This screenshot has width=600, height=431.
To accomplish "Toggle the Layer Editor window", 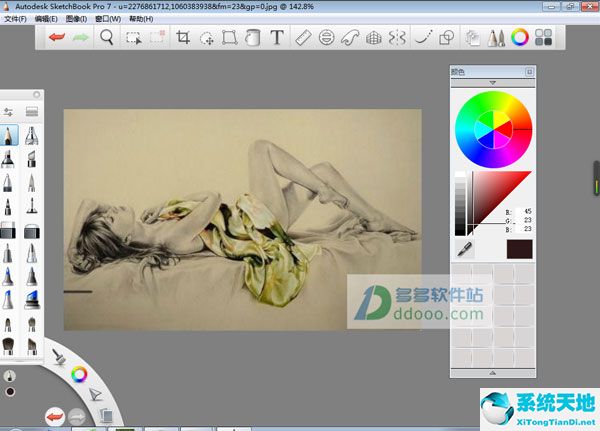I will (473, 38).
